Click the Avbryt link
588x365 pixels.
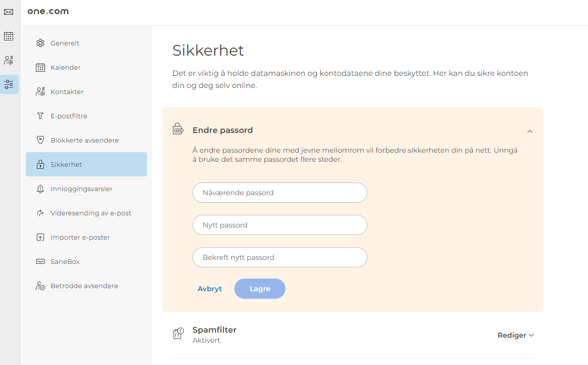point(210,289)
